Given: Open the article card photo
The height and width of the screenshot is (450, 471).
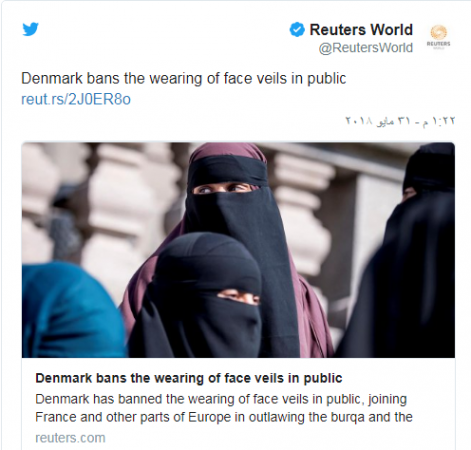Looking at the screenshot, I should [x=238, y=250].
